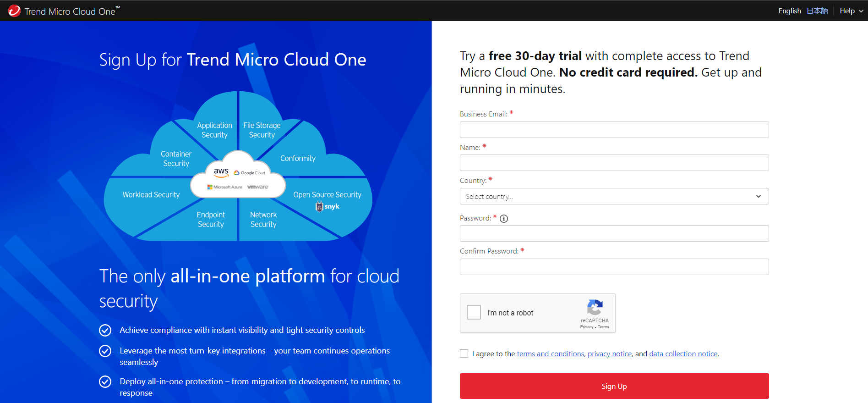Focus the Business Email field
The width and height of the screenshot is (868, 403).
click(x=614, y=130)
